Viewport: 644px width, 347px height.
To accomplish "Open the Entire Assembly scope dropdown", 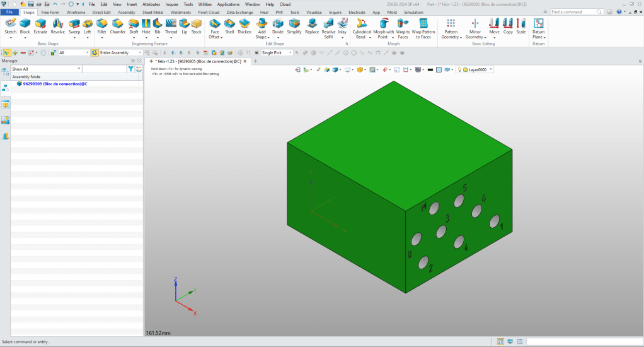I will [141, 53].
